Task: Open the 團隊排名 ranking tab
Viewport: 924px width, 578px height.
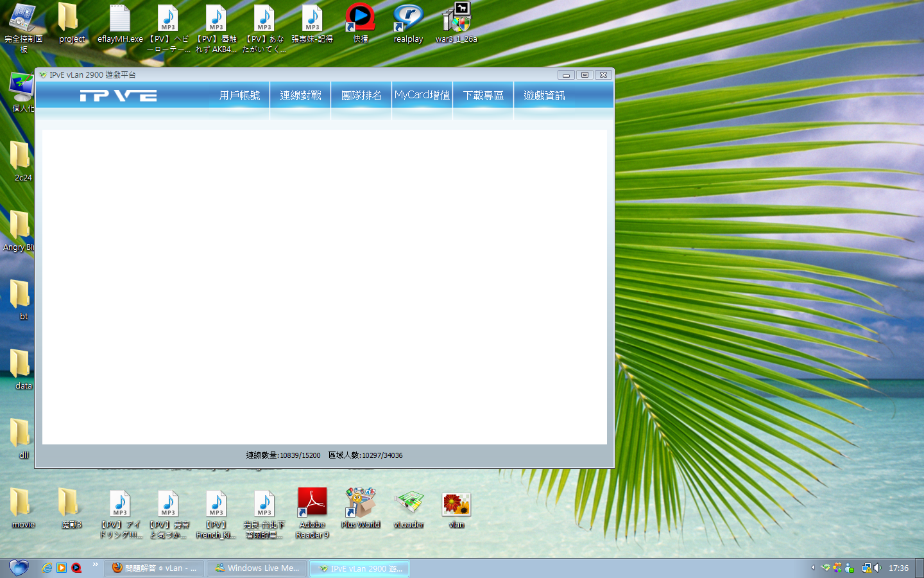Action: (x=361, y=96)
